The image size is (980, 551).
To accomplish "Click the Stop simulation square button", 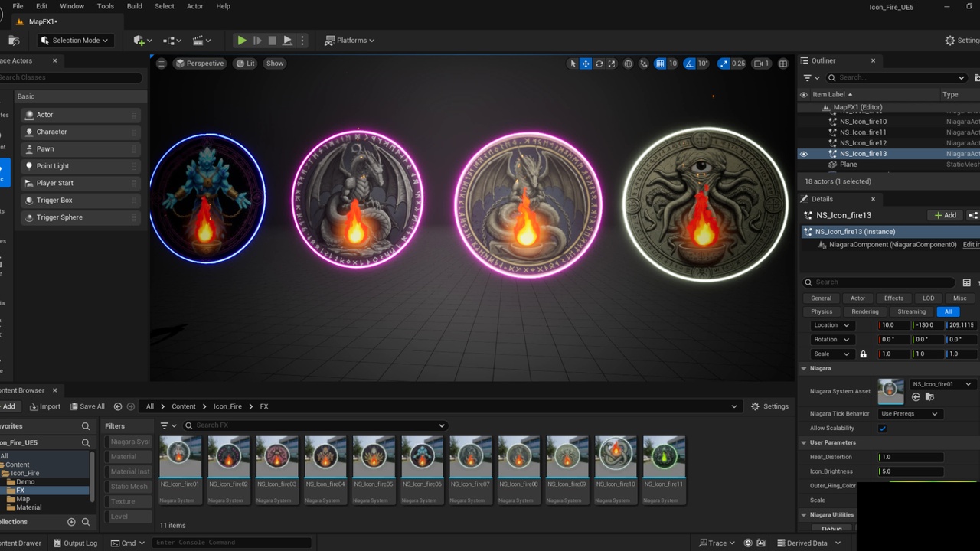I will pyautogui.click(x=272, y=41).
